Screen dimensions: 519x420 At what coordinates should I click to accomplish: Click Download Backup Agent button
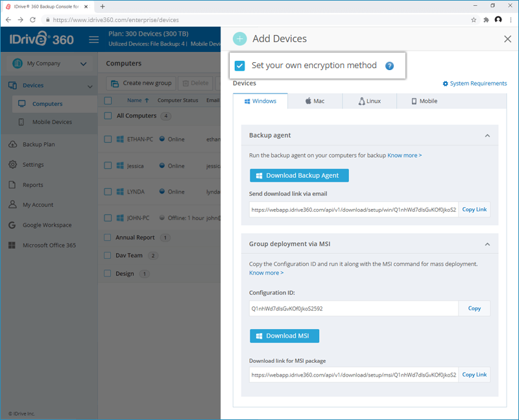[299, 175]
